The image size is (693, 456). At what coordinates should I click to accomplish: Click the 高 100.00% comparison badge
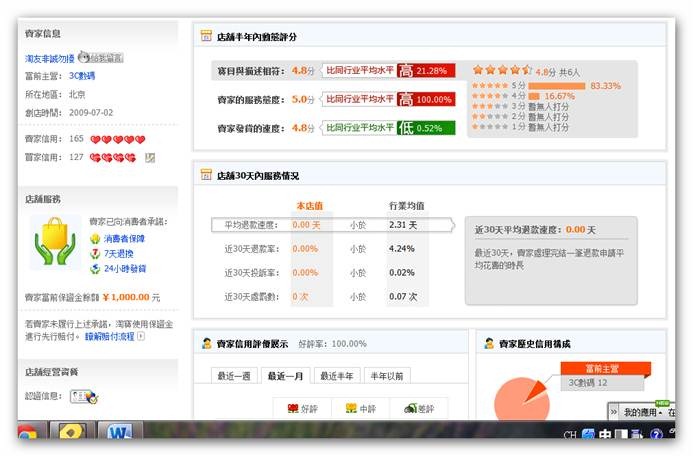(x=426, y=99)
